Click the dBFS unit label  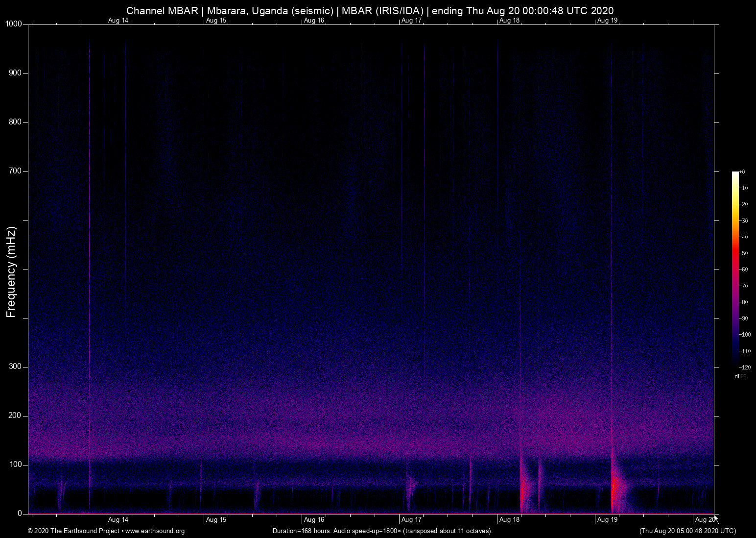tap(740, 376)
